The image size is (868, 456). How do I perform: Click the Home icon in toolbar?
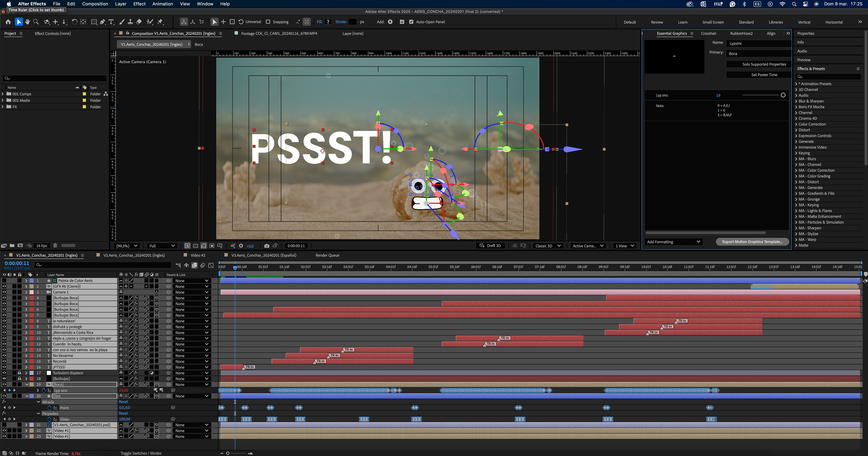(8, 22)
